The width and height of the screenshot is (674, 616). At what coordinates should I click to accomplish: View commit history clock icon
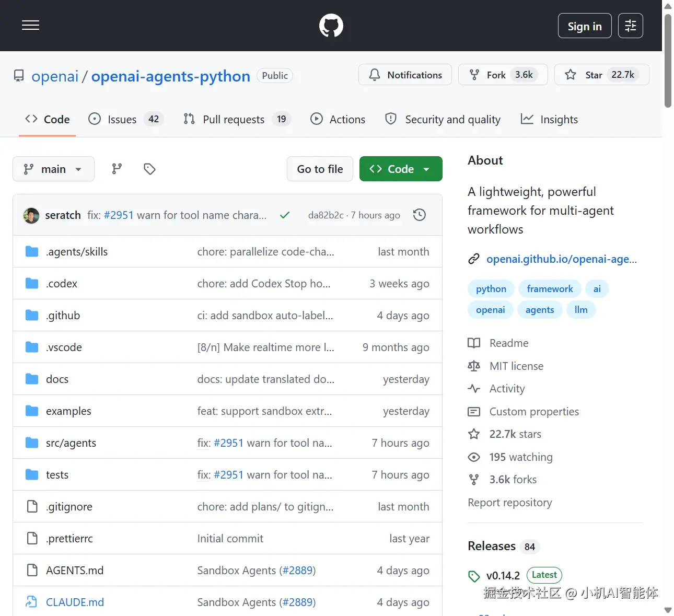click(x=420, y=215)
